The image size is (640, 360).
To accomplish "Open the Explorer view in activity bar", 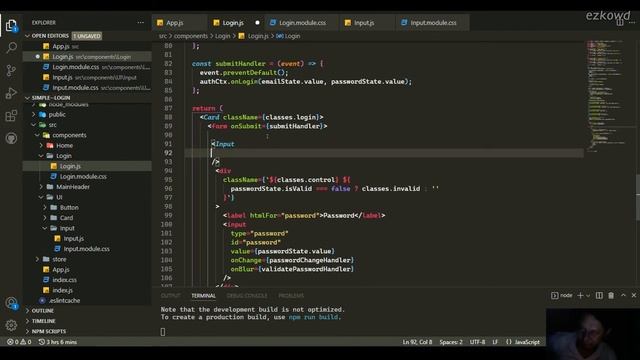I will [x=11, y=25].
